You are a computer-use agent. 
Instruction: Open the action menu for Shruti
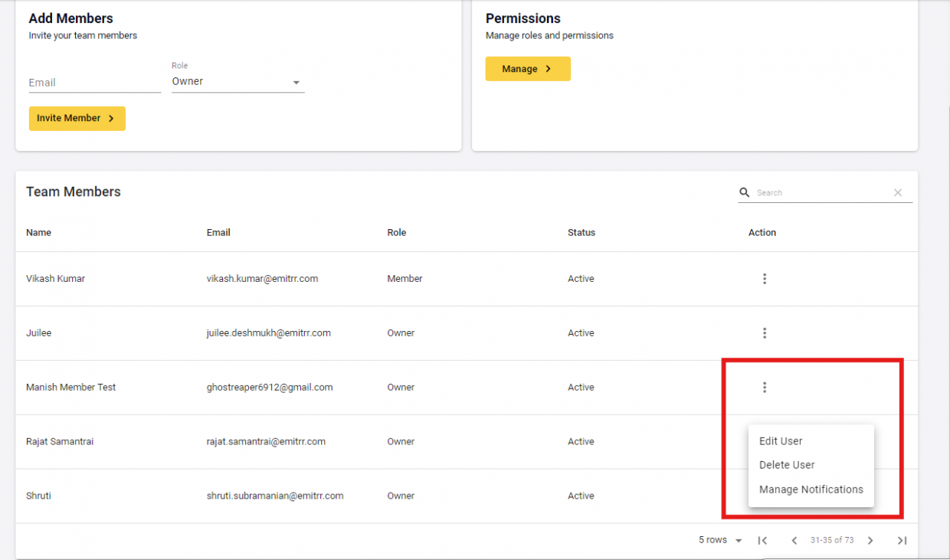[764, 496]
